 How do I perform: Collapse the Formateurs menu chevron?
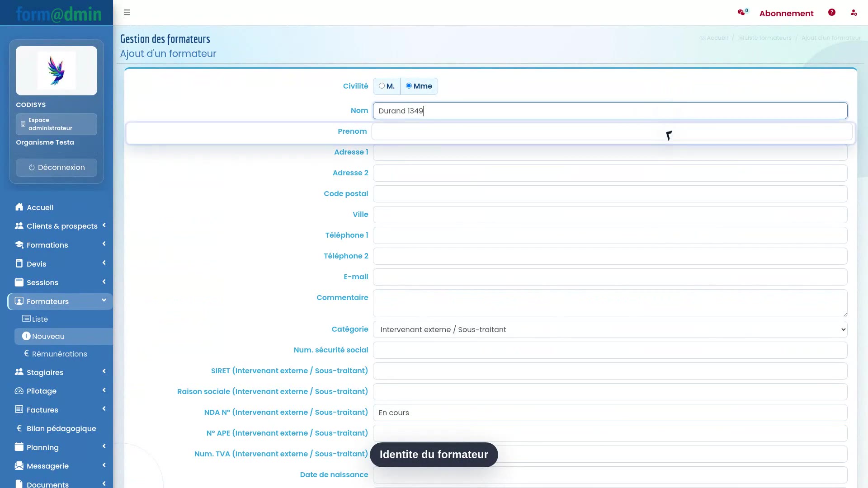tap(104, 300)
